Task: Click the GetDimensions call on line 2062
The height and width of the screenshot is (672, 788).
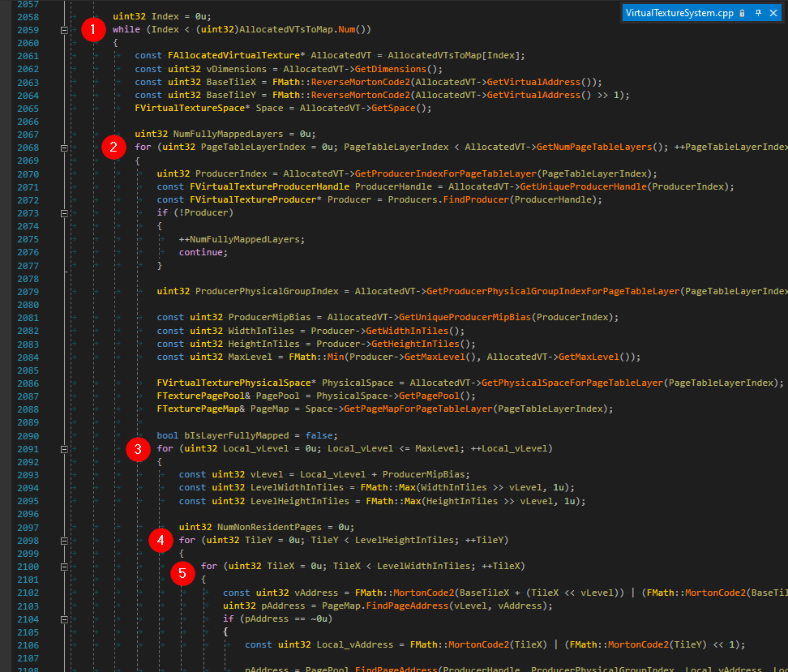Action: pyautogui.click(x=390, y=69)
